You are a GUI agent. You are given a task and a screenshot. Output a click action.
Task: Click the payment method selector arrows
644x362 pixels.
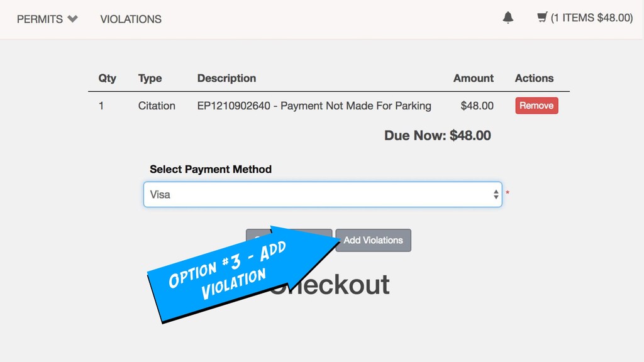click(x=496, y=195)
